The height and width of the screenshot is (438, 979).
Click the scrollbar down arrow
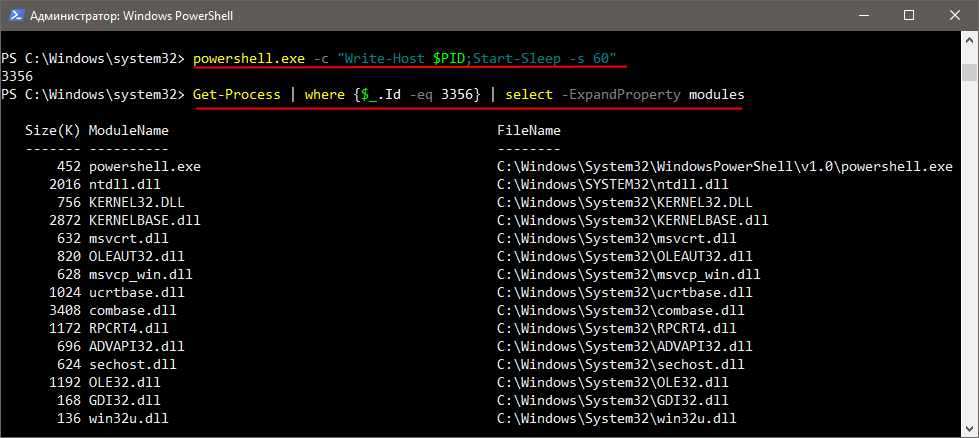click(x=969, y=427)
